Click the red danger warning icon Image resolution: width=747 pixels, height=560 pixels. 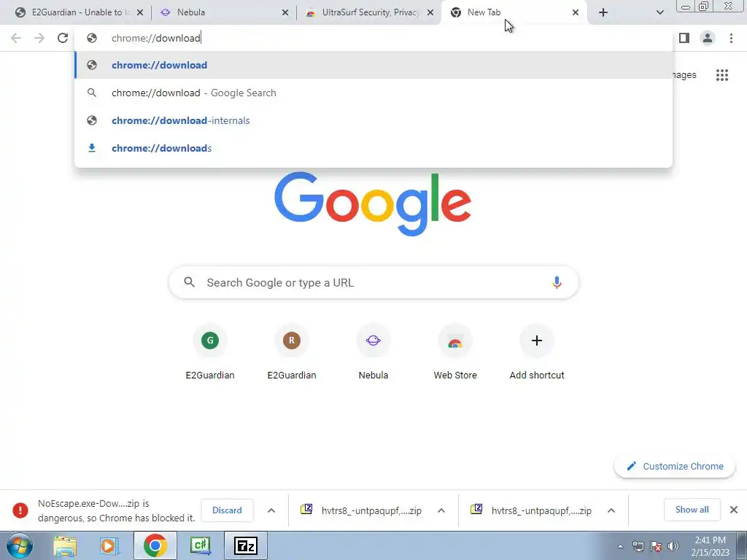coord(20,510)
